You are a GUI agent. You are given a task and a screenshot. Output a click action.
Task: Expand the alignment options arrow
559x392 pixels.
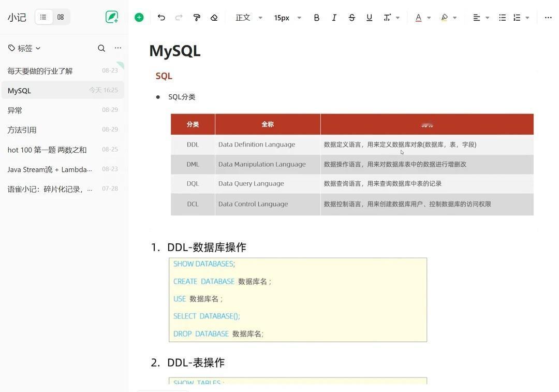pyautogui.click(x=488, y=18)
